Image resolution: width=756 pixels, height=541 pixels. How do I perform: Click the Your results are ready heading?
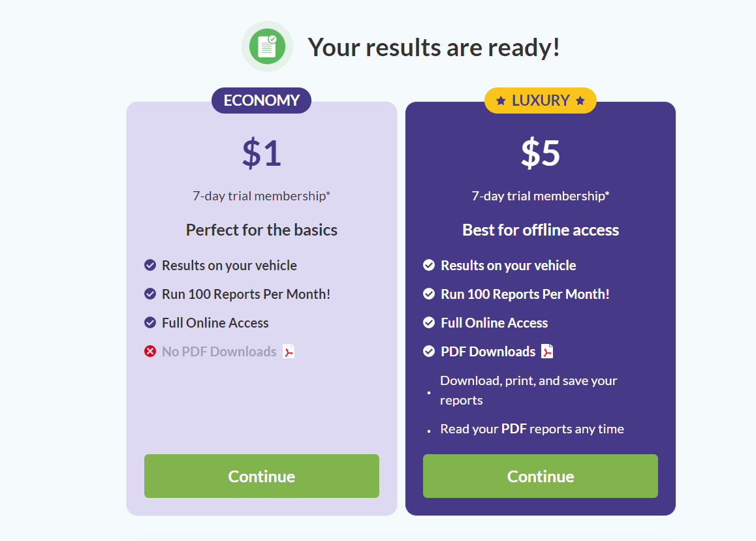(x=433, y=47)
